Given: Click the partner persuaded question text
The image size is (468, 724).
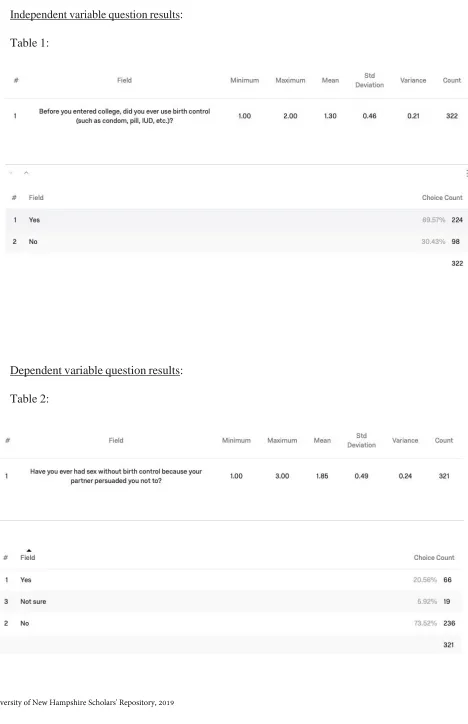Looking at the screenshot, I should pyautogui.click(x=116, y=476).
